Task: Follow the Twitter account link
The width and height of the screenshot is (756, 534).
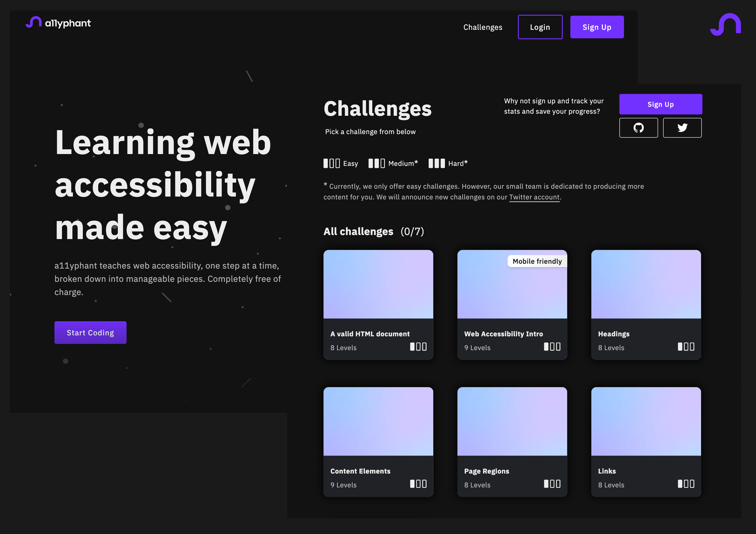Action: click(x=534, y=197)
